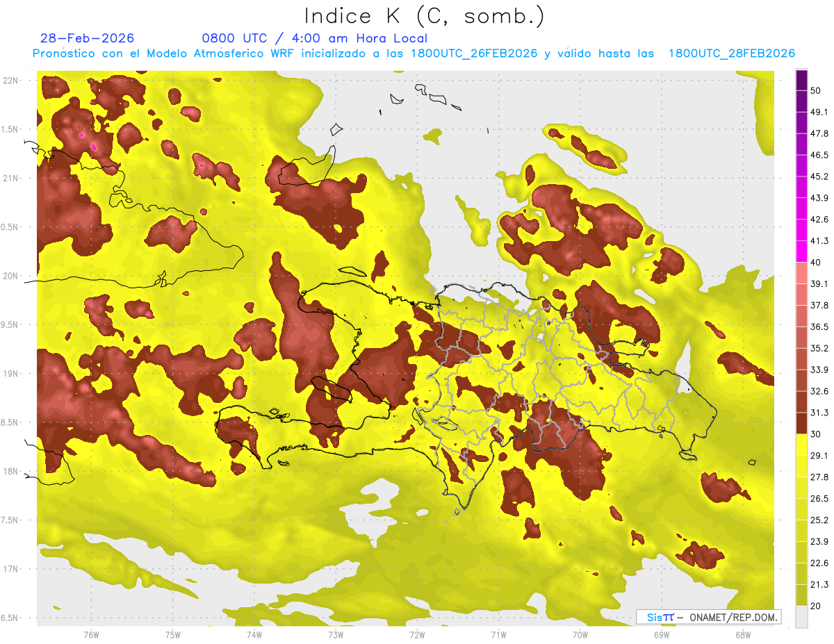
Task: Pick the bright yellow swatch between 29.1 and 30
Action: [x=801, y=445]
